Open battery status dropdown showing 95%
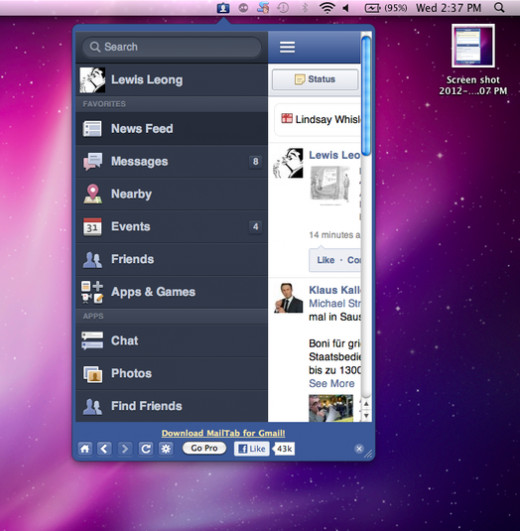The height and width of the screenshot is (531, 520). tap(386, 7)
